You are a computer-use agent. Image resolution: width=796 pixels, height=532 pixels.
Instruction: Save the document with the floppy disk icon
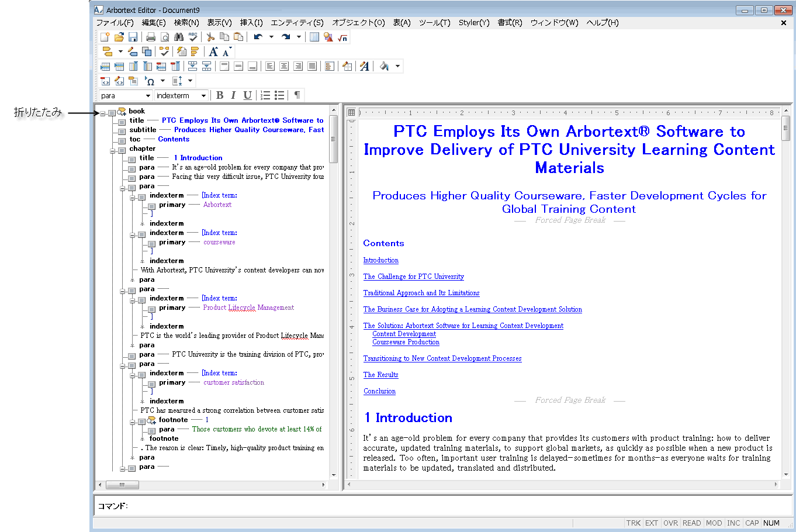click(x=133, y=37)
